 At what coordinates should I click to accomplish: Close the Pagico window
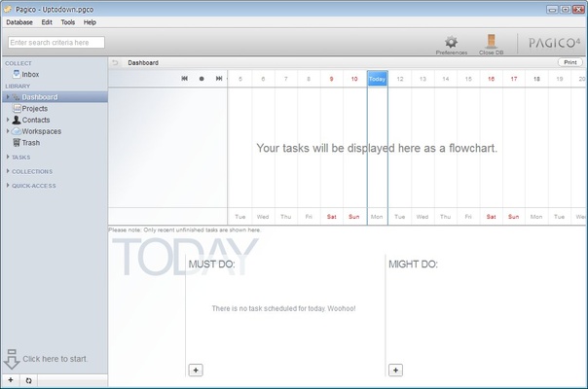pyautogui.click(x=578, y=10)
